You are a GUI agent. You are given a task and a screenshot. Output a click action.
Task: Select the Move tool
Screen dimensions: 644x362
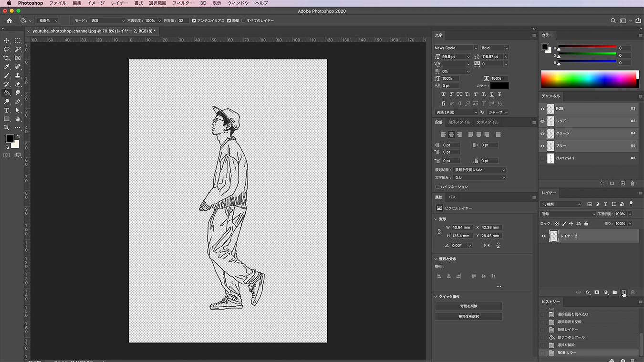[7, 41]
